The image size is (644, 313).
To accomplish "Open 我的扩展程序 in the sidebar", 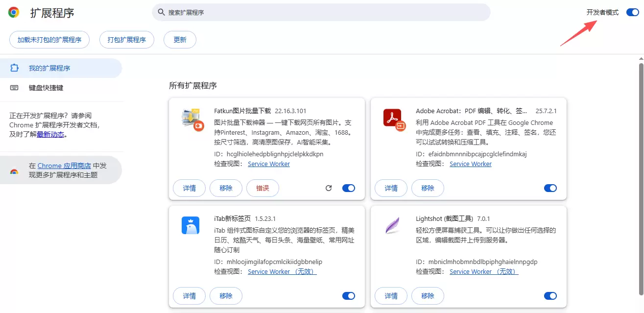I will pyautogui.click(x=61, y=68).
